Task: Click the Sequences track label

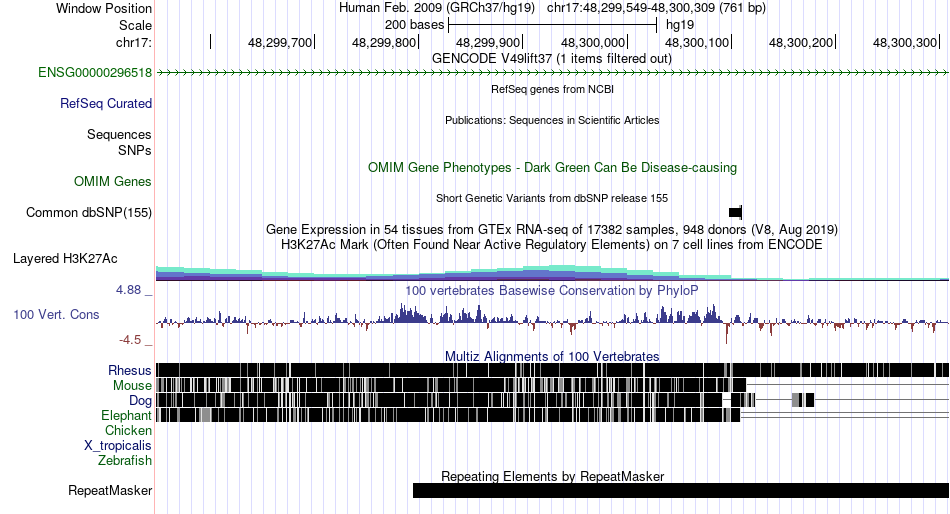Action: coord(119,135)
